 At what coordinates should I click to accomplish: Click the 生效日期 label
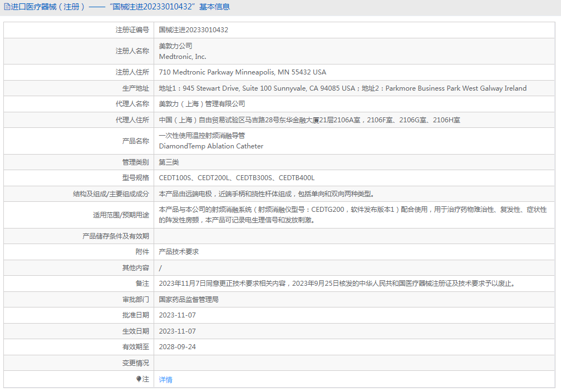[x=136, y=331]
